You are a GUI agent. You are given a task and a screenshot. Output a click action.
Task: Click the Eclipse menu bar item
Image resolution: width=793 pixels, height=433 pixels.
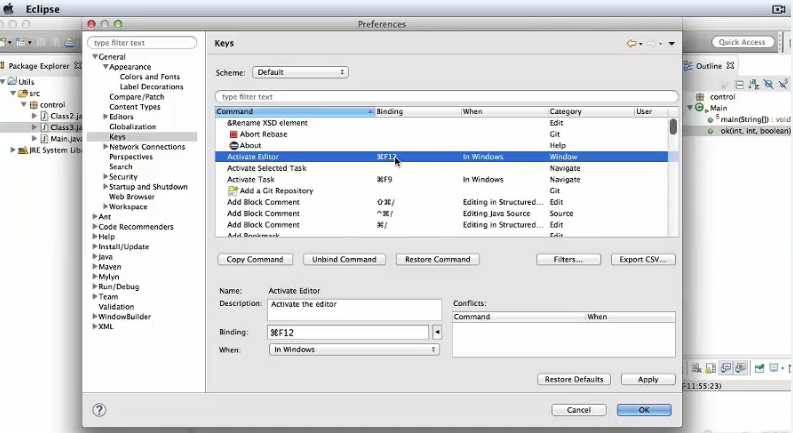pos(42,9)
